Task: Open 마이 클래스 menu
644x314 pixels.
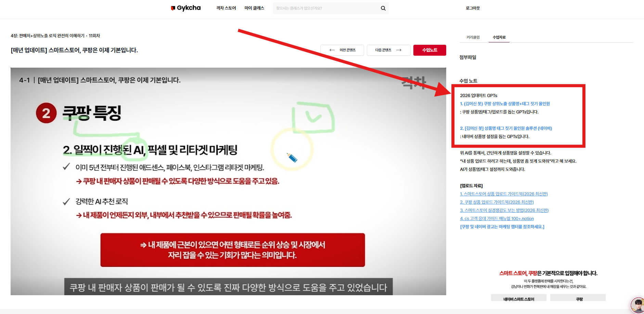Action: click(x=254, y=8)
